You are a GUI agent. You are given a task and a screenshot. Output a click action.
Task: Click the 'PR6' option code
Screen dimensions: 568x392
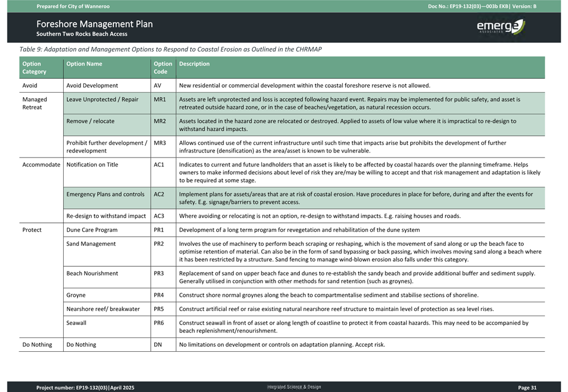point(159,323)
